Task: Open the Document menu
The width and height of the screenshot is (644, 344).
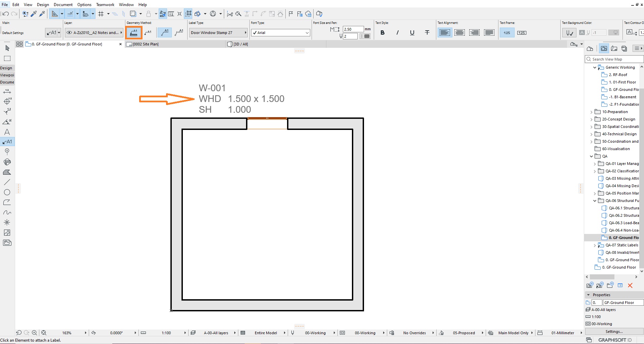Action: (63, 5)
